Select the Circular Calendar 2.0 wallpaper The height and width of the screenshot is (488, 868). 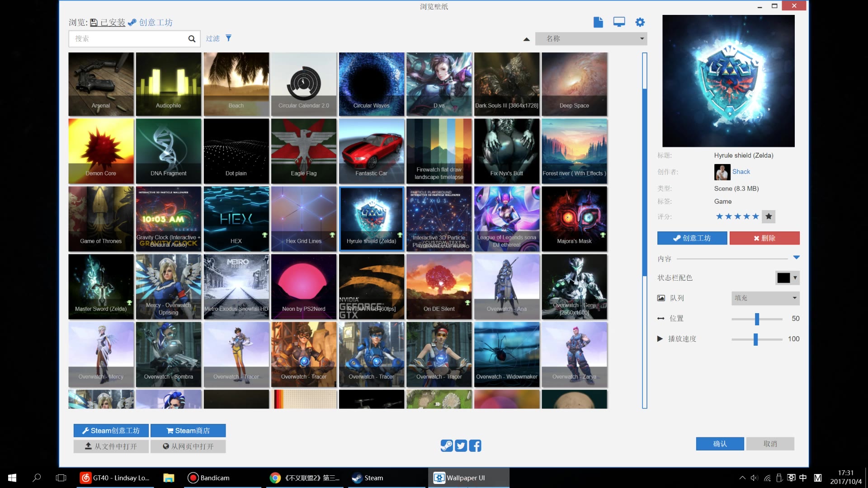click(304, 84)
